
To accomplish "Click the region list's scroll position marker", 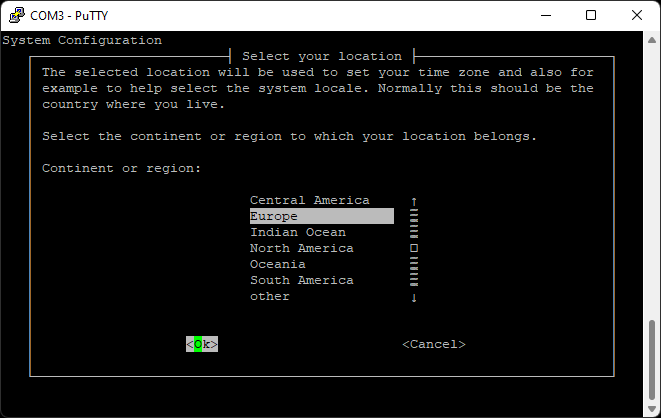I will (x=413, y=248).
